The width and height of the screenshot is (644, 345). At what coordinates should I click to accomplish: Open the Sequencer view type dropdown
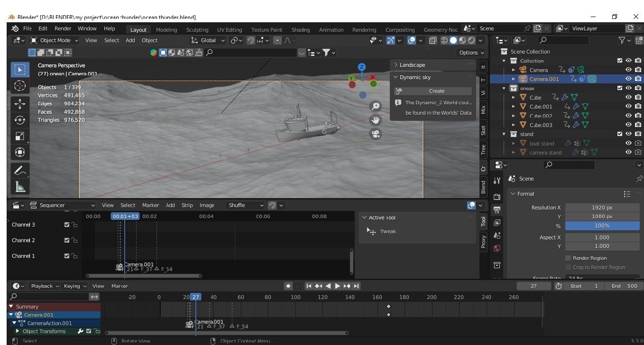tap(62, 205)
